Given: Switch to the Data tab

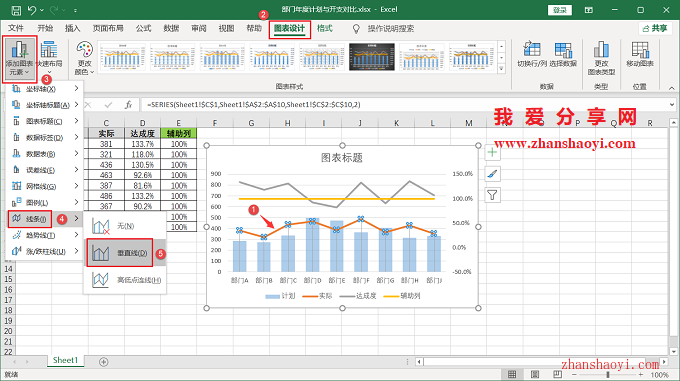Looking at the screenshot, I should point(171,28).
